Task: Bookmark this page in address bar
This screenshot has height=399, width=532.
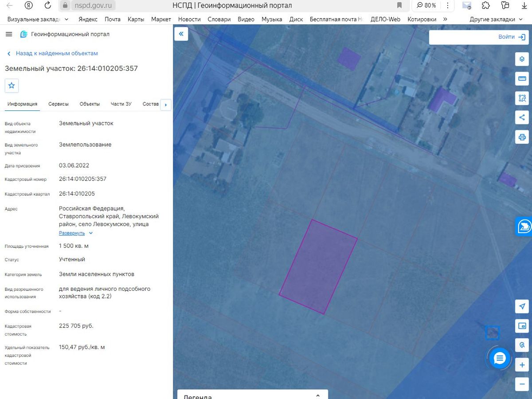Action: pos(399,5)
